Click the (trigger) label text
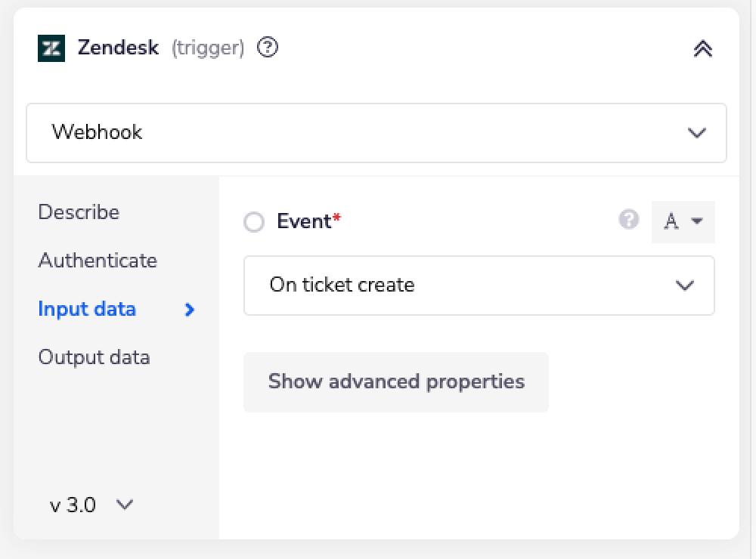 tap(208, 48)
